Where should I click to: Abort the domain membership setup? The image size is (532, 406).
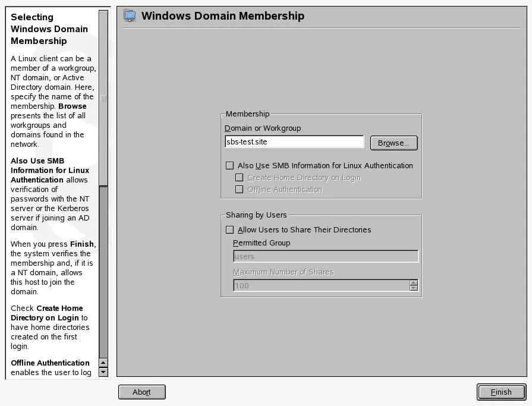pyautogui.click(x=141, y=392)
